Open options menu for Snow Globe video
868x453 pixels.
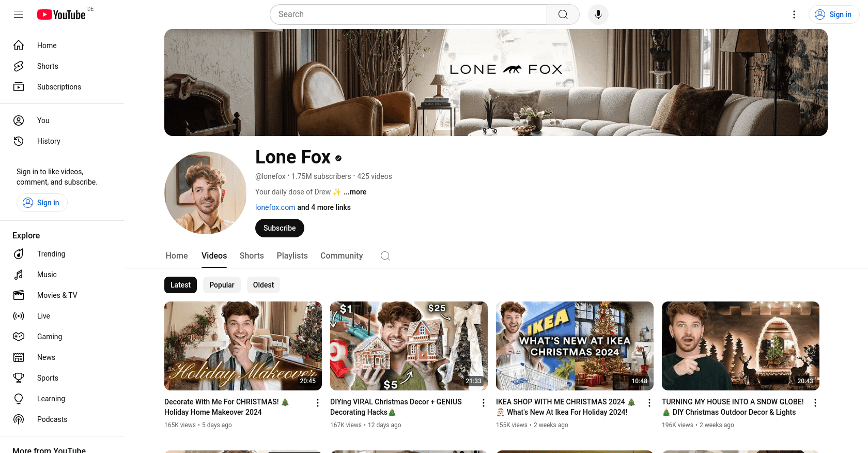coord(815,403)
